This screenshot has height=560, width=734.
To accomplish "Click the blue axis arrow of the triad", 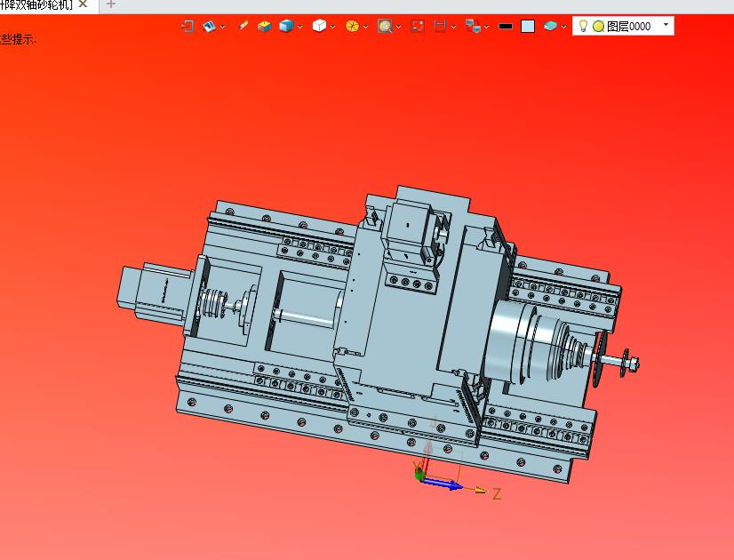I will (x=443, y=484).
